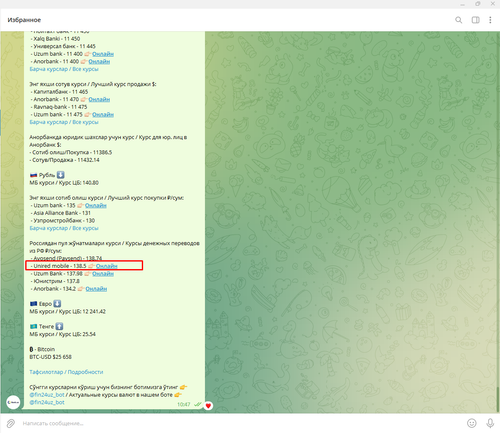Open Все курсы link below Asia Alliance Bank
This screenshot has width=500, height=433.
pos(85,228)
